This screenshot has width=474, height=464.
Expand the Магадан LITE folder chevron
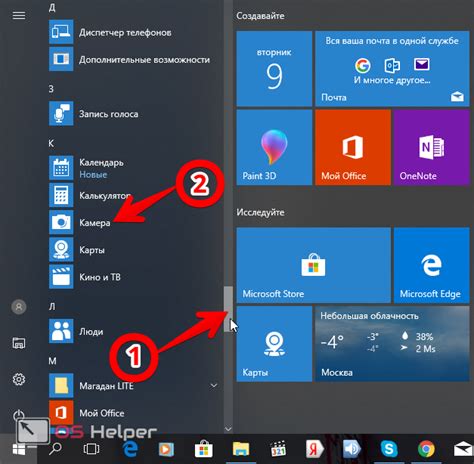(213, 386)
